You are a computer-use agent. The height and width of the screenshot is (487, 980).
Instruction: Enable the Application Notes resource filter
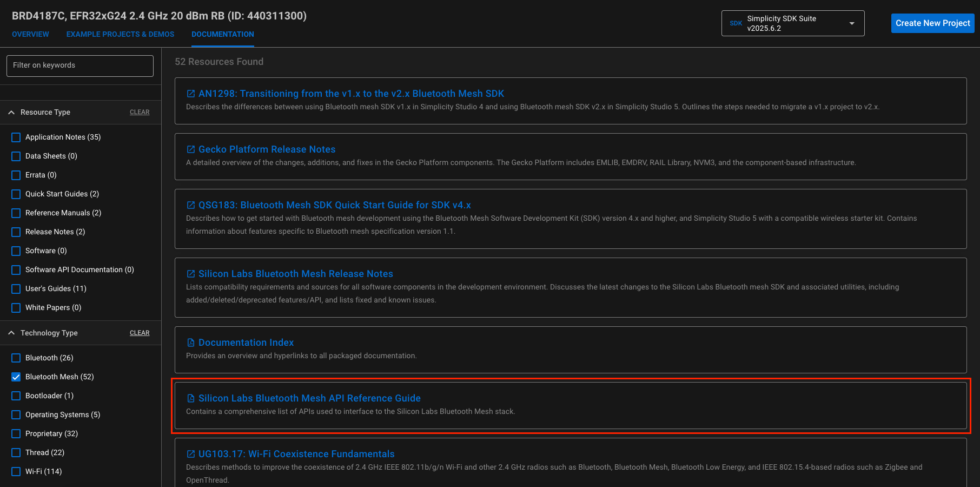coord(16,137)
